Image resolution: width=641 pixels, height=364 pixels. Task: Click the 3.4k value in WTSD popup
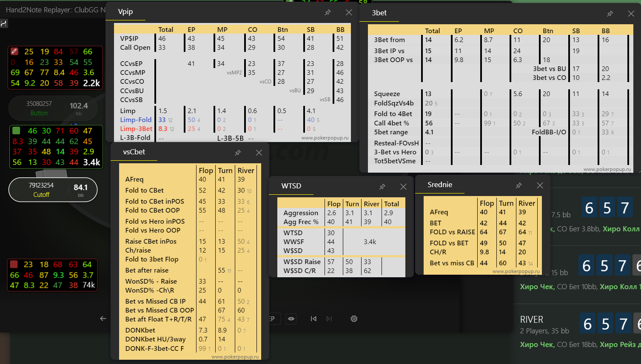(x=370, y=242)
